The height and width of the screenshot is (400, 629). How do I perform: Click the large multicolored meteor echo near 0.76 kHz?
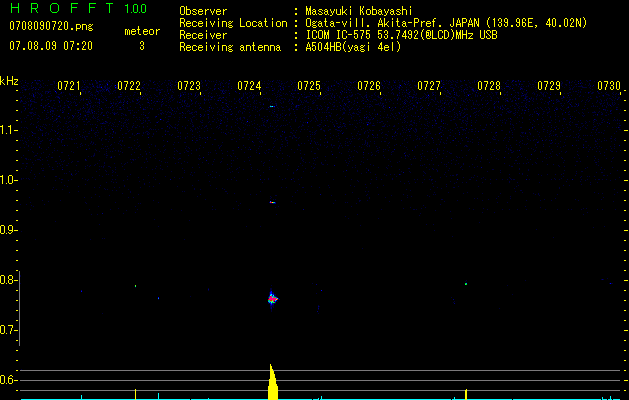pyautogui.click(x=272, y=299)
